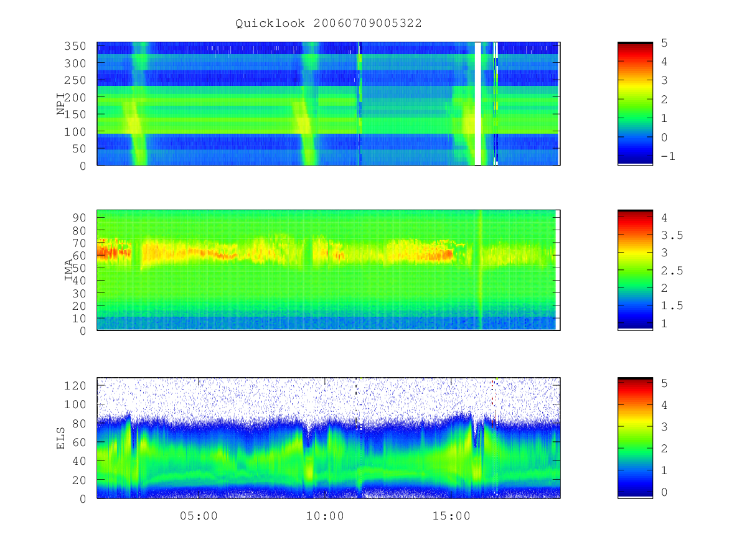
Task: Click the NPI panel color scale bar
Action: (x=635, y=103)
